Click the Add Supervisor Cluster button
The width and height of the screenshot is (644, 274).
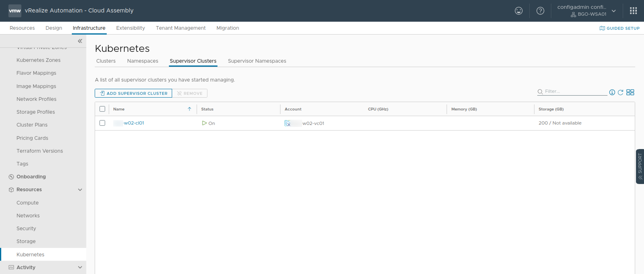click(133, 93)
